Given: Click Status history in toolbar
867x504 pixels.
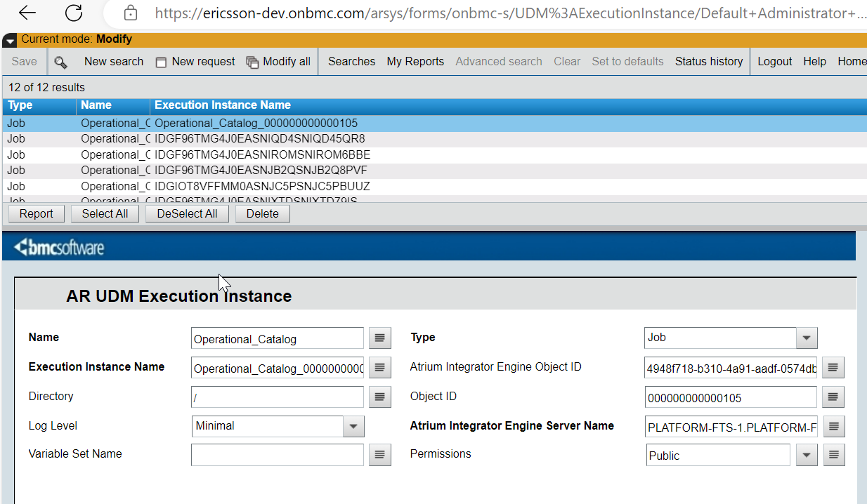Looking at the screenshot, I should 709,62.
